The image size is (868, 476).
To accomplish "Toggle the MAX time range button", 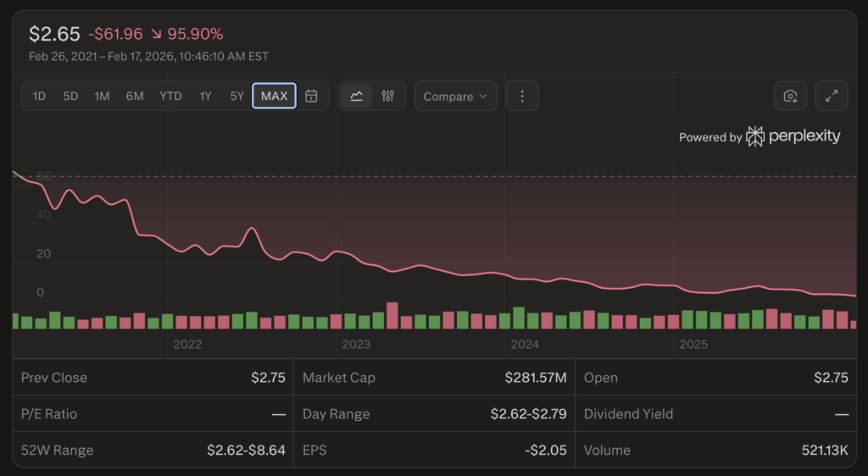I will coord(274,97).
